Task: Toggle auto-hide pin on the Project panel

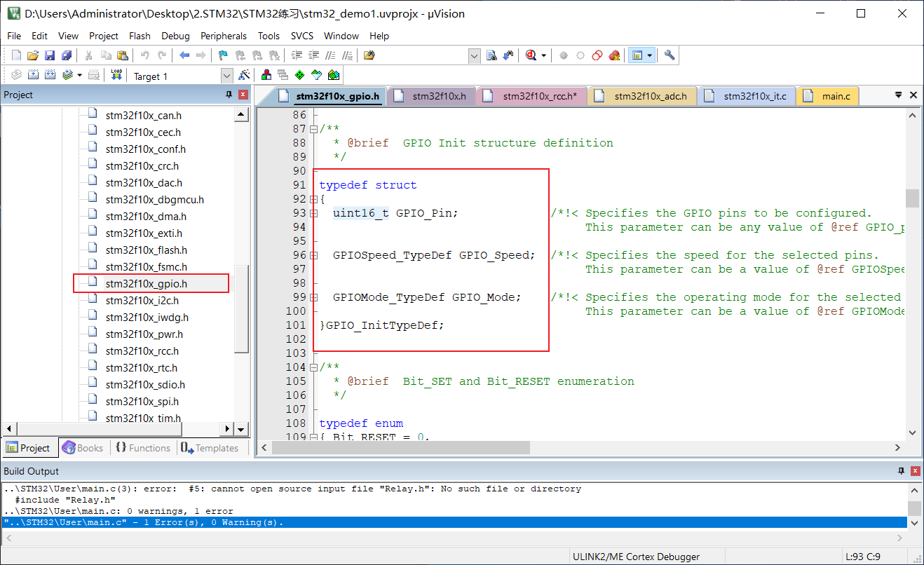Action: point(229,95)
